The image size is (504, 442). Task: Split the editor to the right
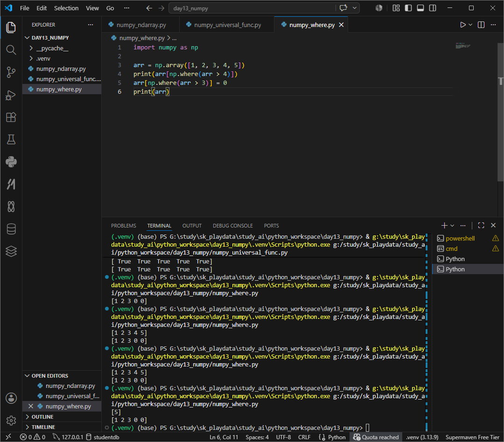pos(481,25)
